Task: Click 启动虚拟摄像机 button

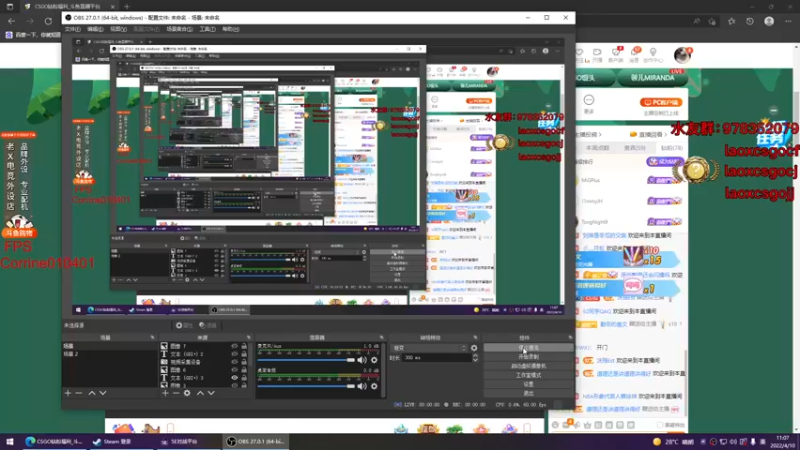Action: [528, 366]
